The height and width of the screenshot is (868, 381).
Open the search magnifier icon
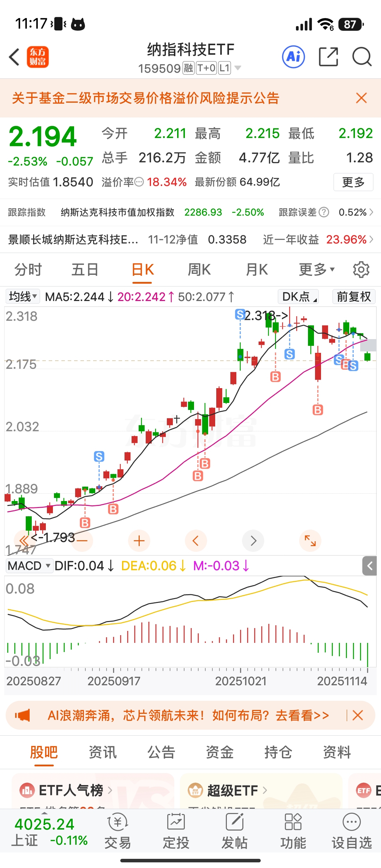click(x=362, y=57)
